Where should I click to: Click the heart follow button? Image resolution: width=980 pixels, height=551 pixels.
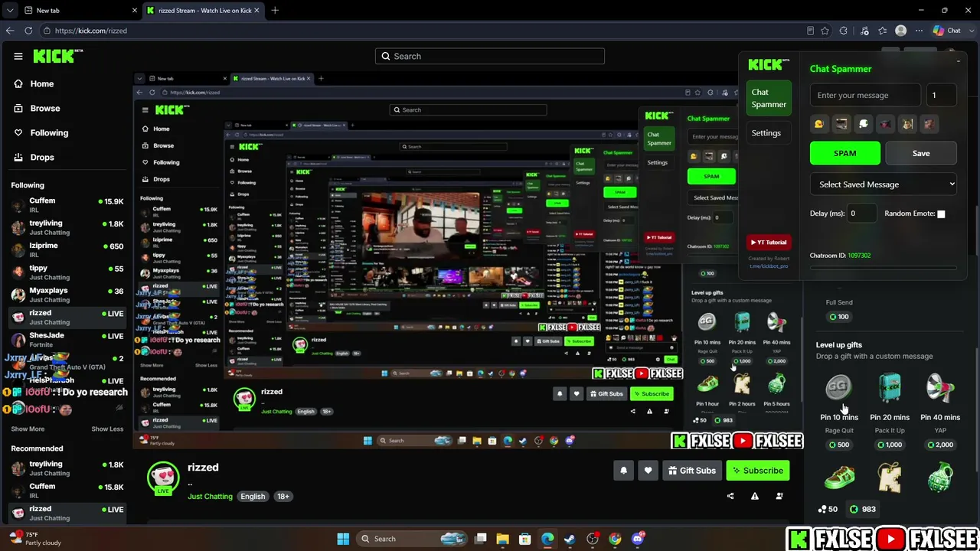pos(648,471)
